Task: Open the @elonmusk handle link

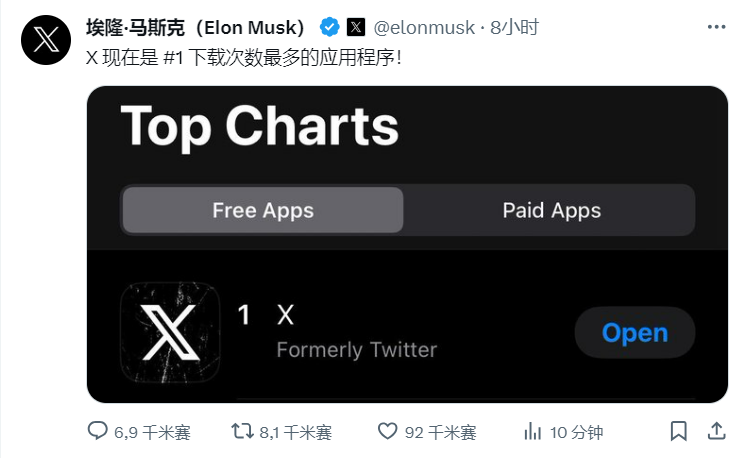Action: click(x=424, y=26)
